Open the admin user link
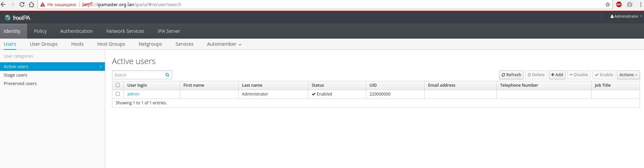644x168 pixels. pyautogui.click(x=133, y=94)
